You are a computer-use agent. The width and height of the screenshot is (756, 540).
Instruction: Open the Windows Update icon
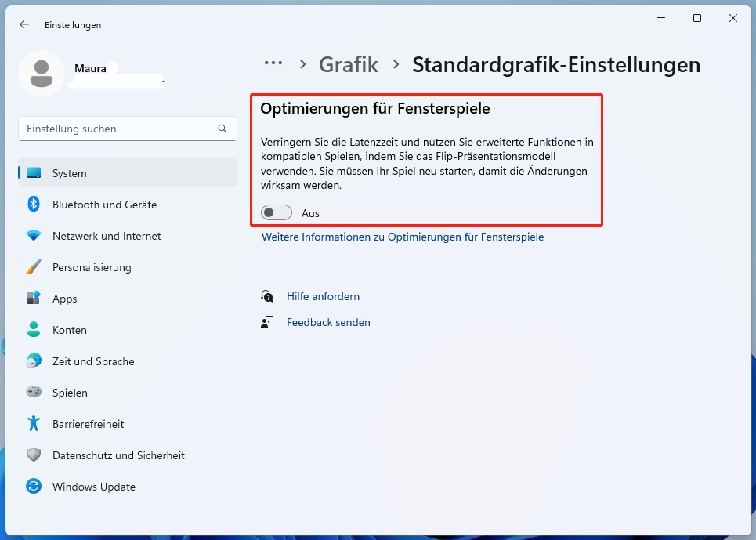tap(34, 487)
